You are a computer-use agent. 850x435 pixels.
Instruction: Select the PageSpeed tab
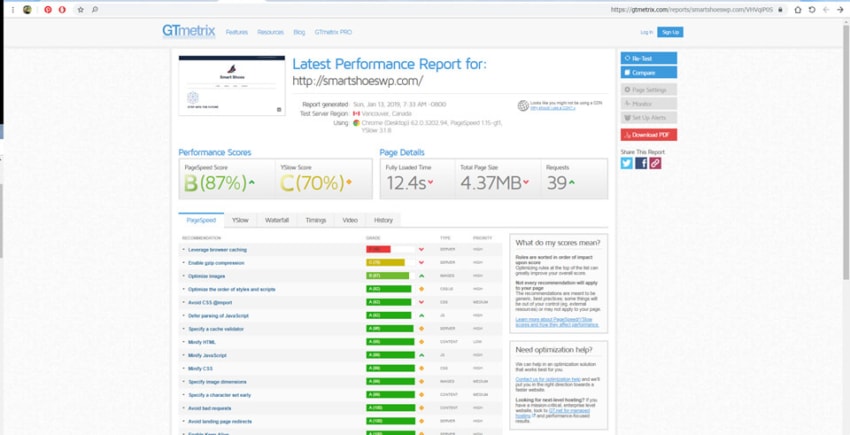pos(201,220)
